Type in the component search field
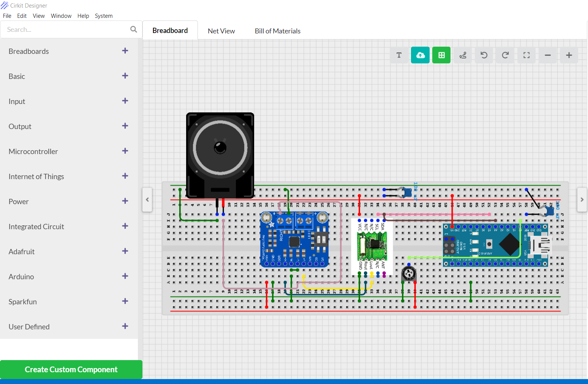588x384 pixels. tap(61, 29)
